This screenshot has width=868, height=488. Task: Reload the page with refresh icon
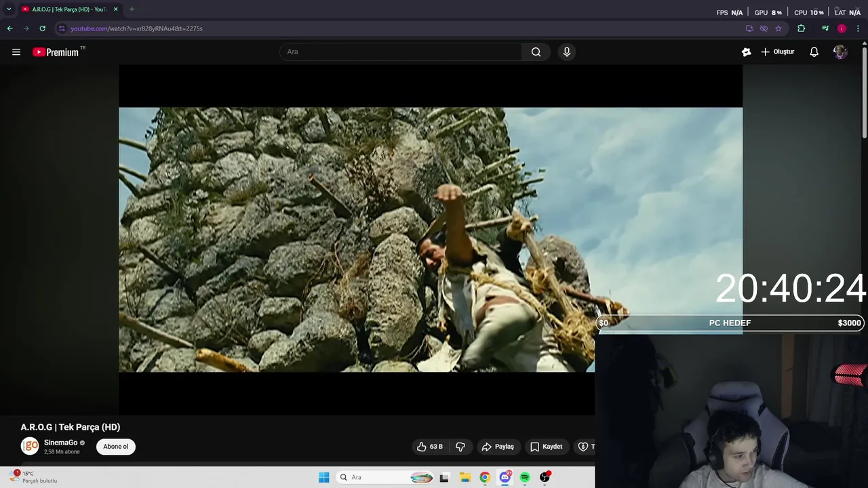tap(42, 28)
